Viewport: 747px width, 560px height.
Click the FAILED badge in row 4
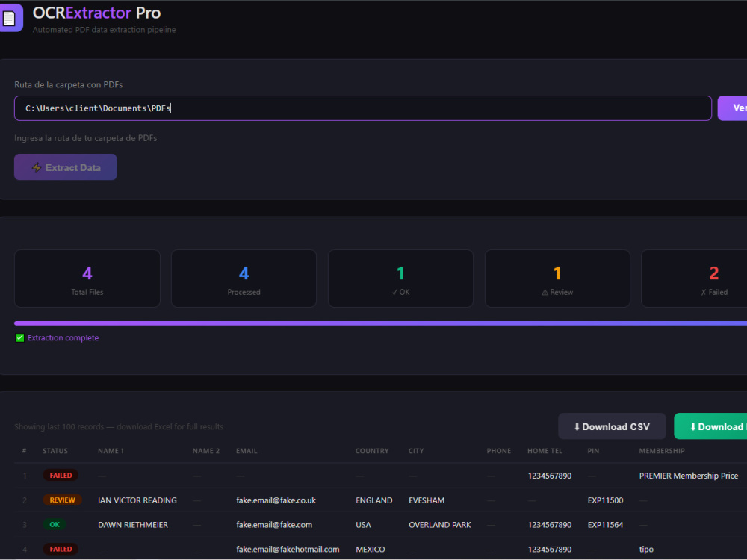61,549
